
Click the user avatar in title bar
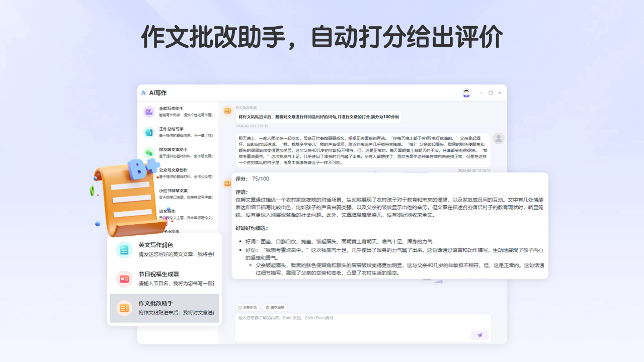pyautogui.click(x=466, y=93)
